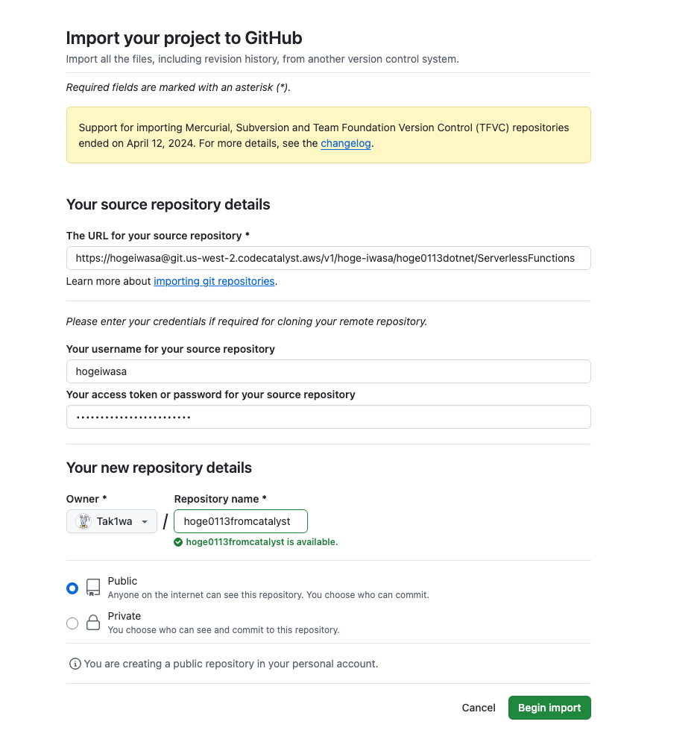Image resolution: width=700 pixels, height=739 pixels.
Task: Open the Owner dropdown caret arrow
Action: tap(145, 522)
